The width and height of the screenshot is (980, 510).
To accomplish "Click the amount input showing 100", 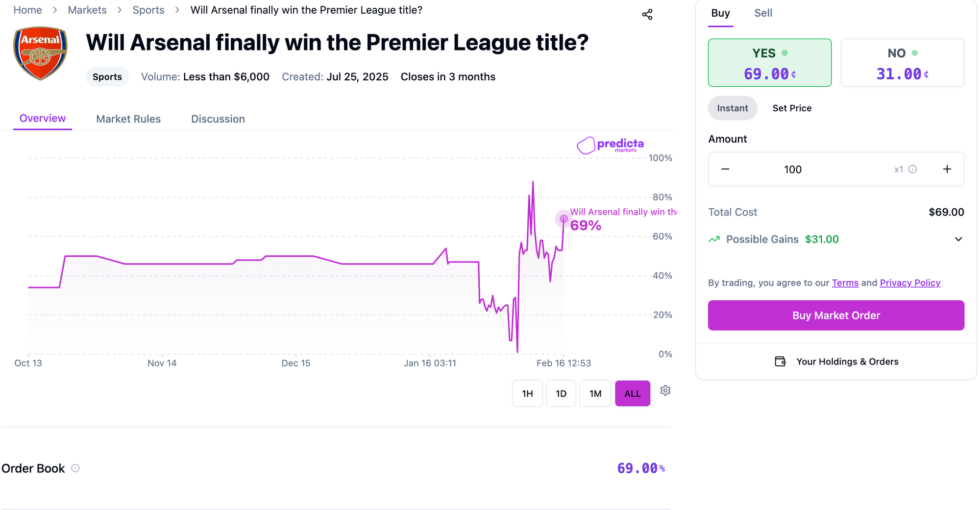I will tap(792, 169).
